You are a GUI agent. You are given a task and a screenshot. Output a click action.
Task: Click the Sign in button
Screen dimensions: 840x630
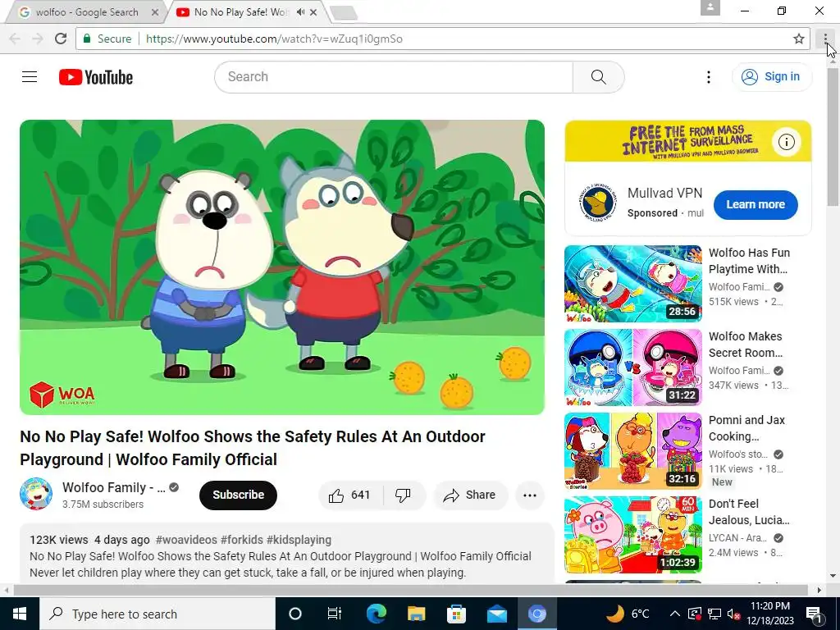[772, 77]
